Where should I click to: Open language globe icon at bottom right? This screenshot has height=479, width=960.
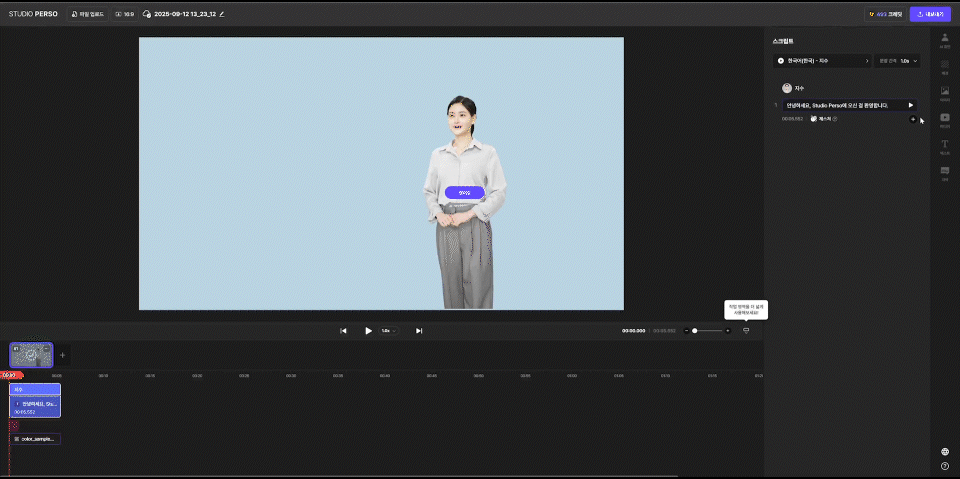945,451
